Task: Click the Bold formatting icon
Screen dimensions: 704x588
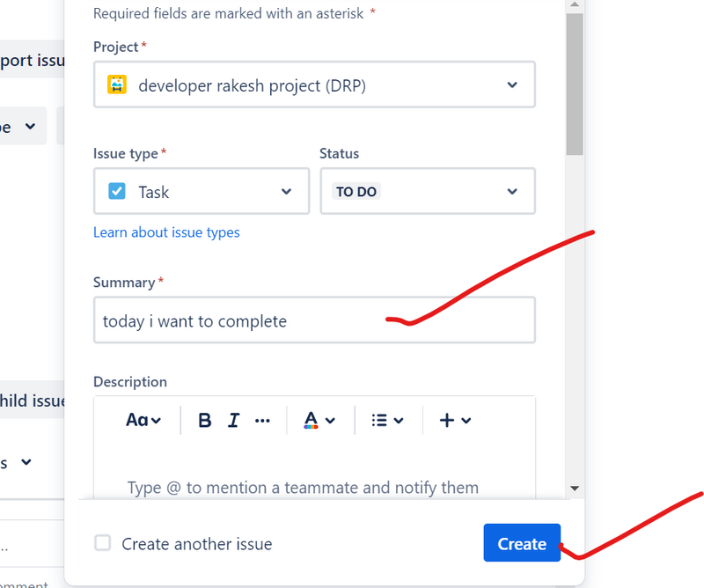Action: (x=205, y=421)
